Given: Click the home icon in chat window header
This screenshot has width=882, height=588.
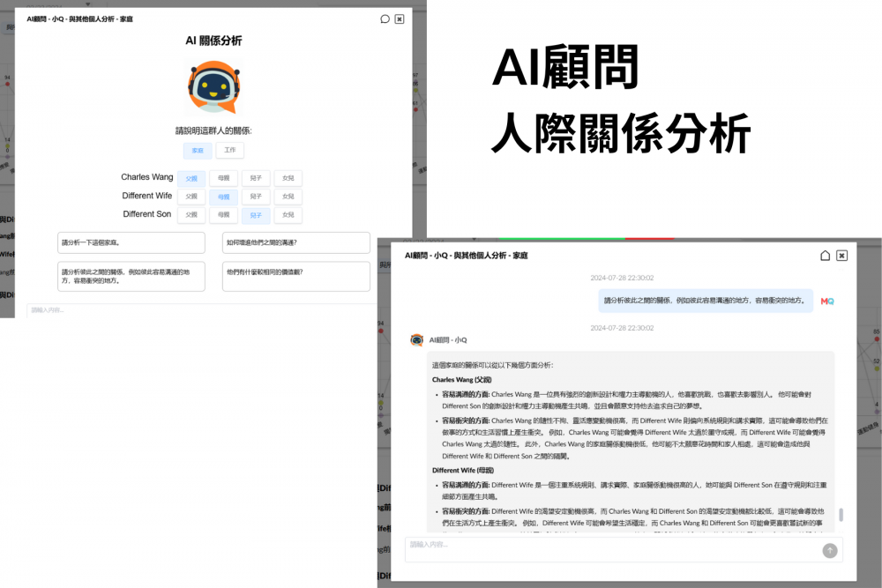Looking at the screenshot, I should [825, 256].
